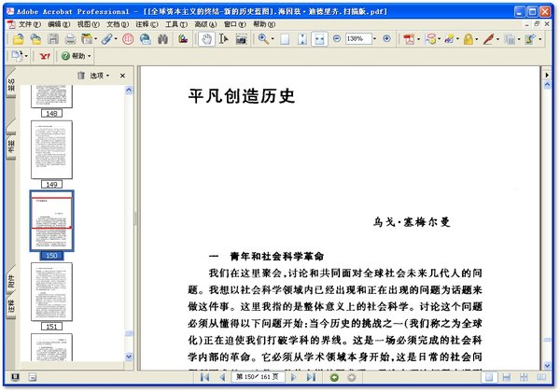Expand the How To pane arrow
The width and height of the screenshot is (560, 392).
[546, 75]
